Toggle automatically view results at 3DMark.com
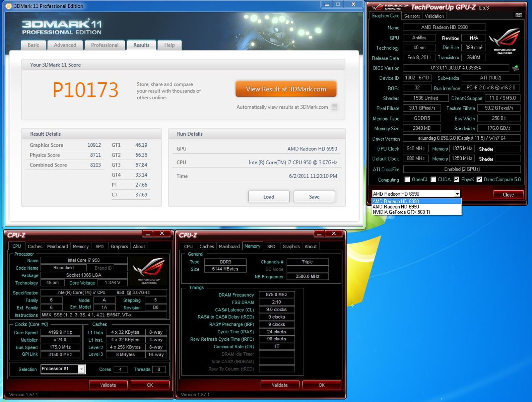 334,107
